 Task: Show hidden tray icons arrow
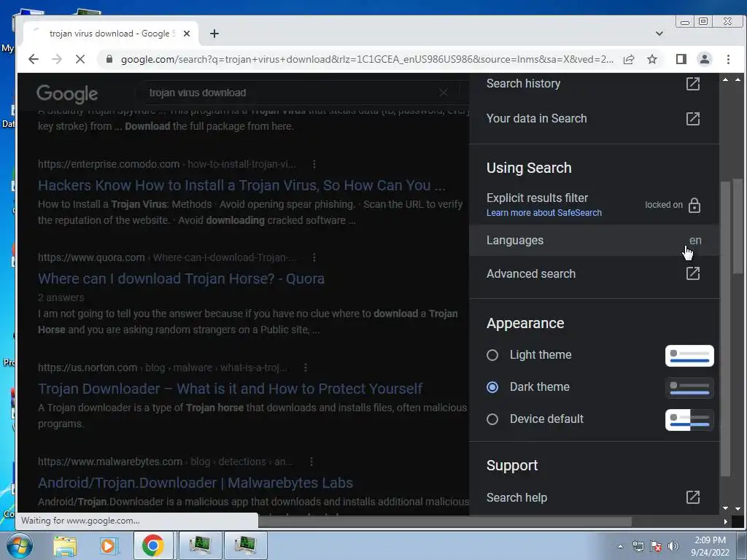coord(620,546)
